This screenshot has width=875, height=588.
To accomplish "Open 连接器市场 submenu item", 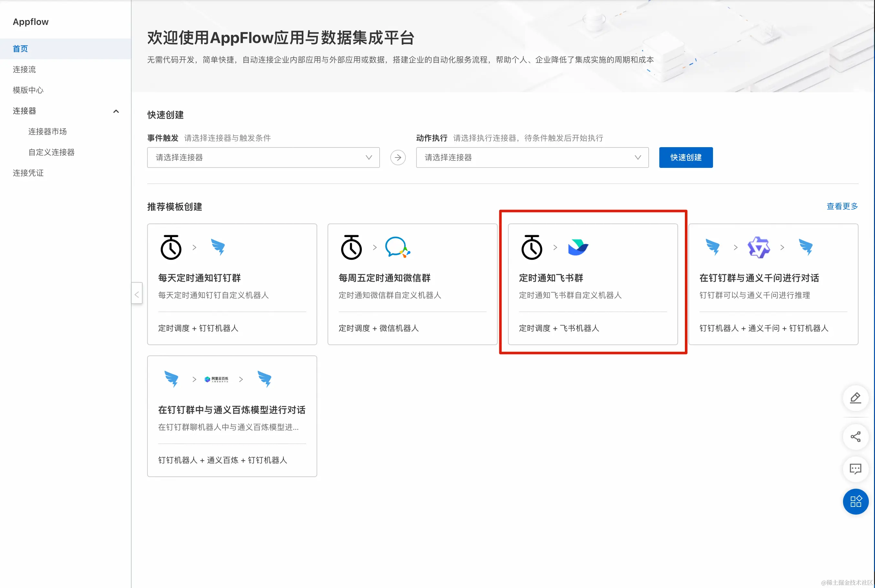I will tap(47, 132).
